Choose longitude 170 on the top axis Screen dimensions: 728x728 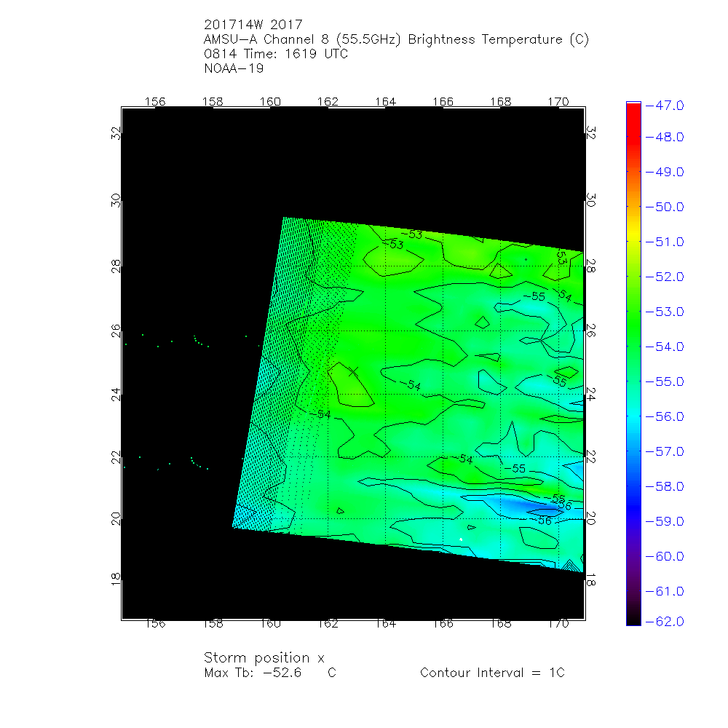[x=558, y=102]
